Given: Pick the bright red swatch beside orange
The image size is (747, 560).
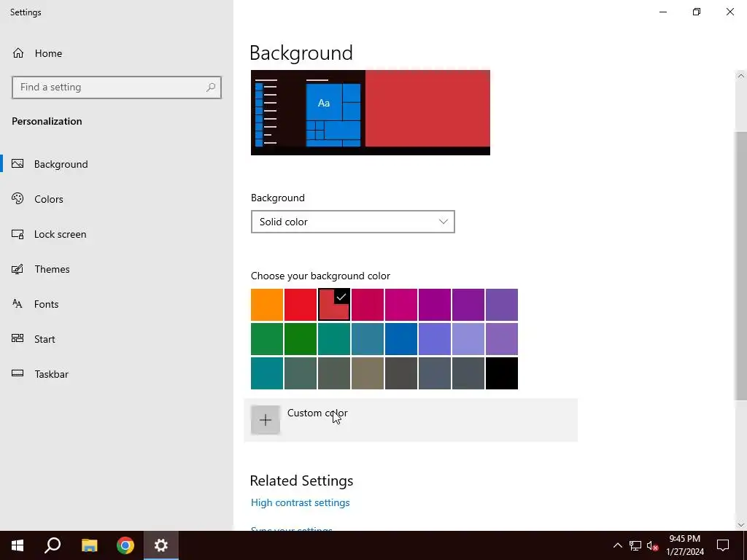Looking at the screenshot, I should tap(300, 305).
